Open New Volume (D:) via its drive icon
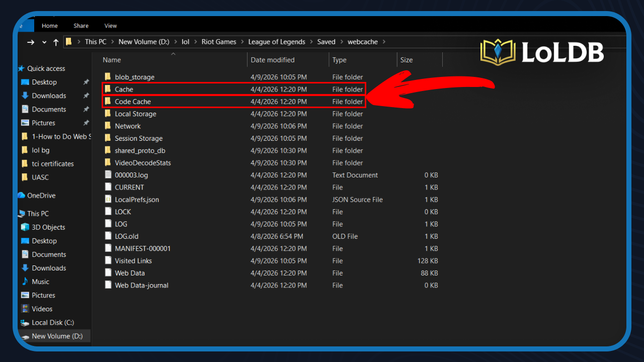This screenshot has width=644, height=362. pyautogui.click(x=24, y=336)
